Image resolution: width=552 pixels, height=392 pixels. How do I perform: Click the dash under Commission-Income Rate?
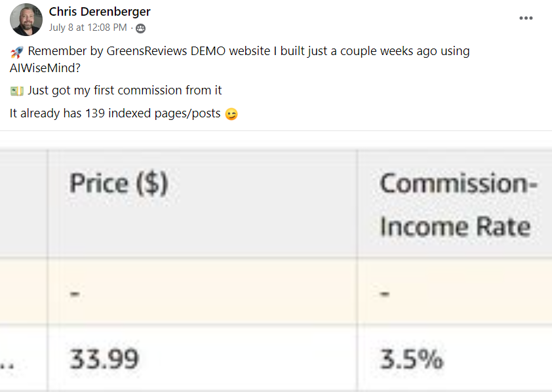tap(385, 293)
